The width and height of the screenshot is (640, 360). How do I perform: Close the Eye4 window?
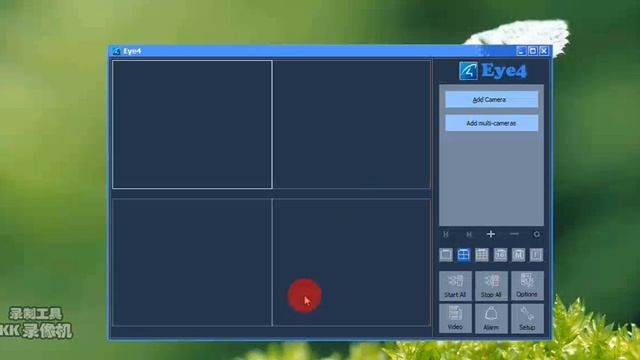[x=544, y=51]
